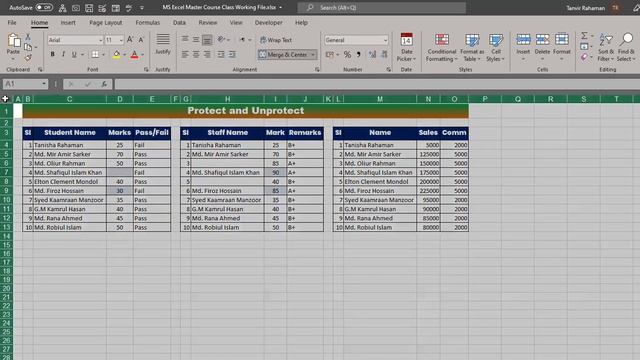Image resolution: width=640 pixels, height=360 pixels.
Task: Toggle Italic formatting
Action: click(63, 54)
